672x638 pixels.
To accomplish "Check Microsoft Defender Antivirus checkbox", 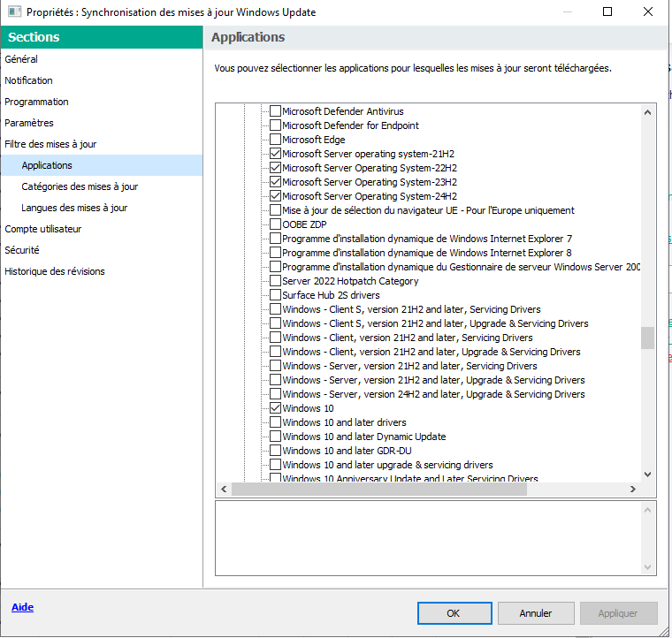I will [275, 111].
